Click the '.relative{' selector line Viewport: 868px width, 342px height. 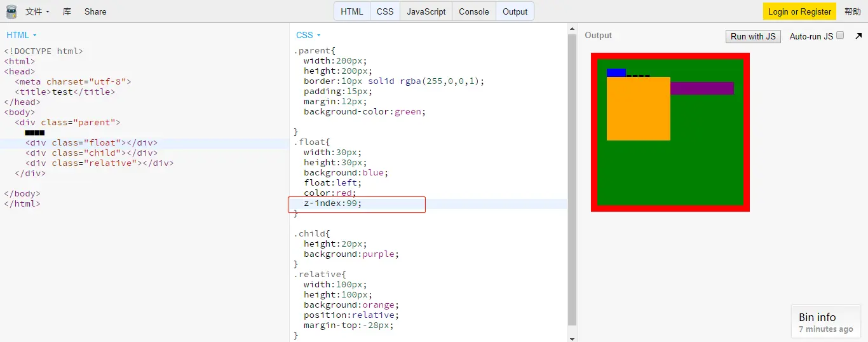[x=320, y=275]
